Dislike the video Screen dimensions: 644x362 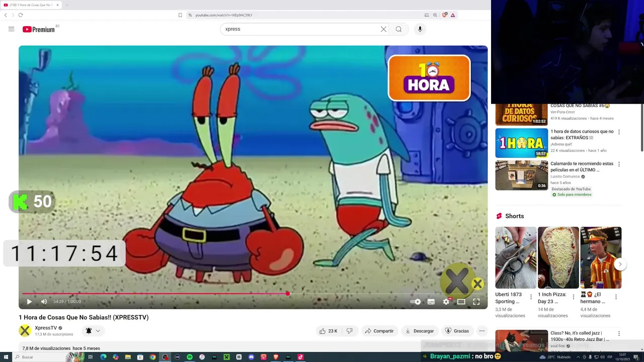click(x=349, y=331)
